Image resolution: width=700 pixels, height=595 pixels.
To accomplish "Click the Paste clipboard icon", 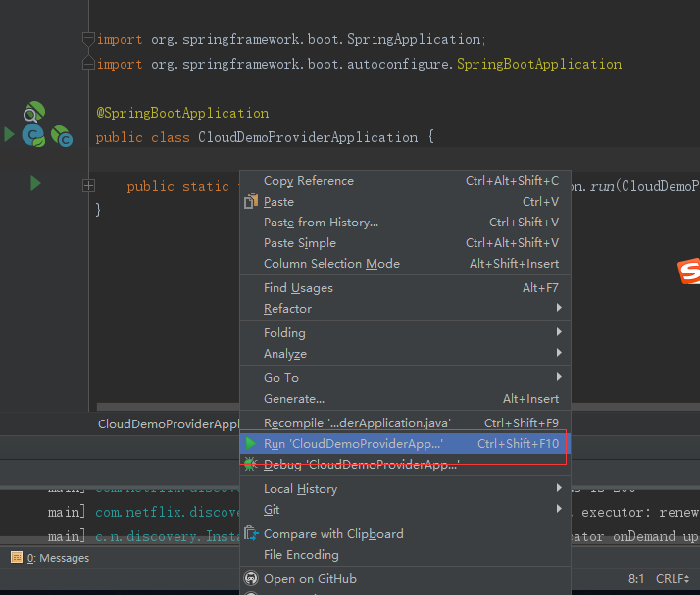I will click(251, 201).
